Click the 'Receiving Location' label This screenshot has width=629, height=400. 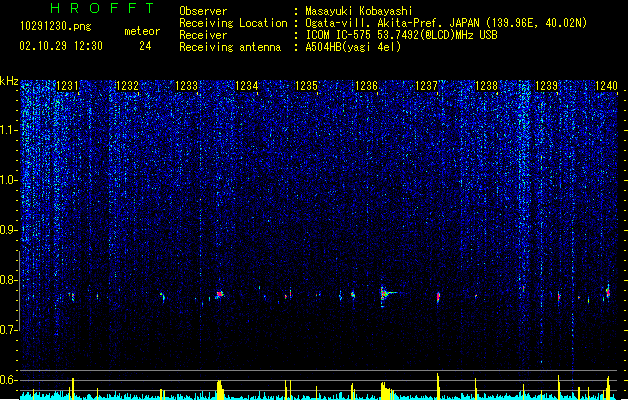click(233, 23)
